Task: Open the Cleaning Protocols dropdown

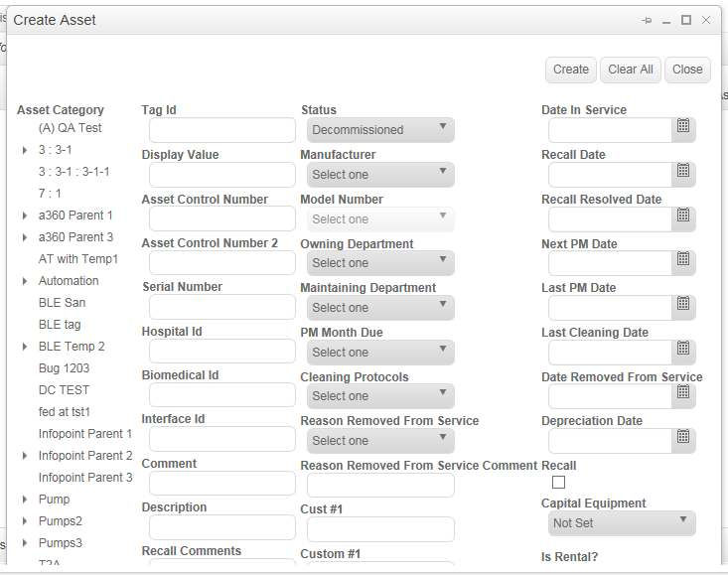Action: [380, 396]
